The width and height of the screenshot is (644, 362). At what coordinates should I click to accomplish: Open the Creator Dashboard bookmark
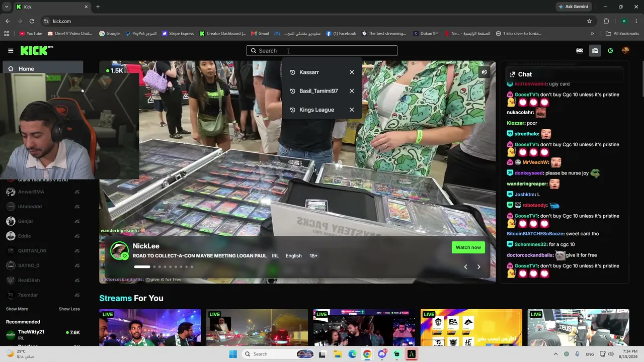pos(223,34)
